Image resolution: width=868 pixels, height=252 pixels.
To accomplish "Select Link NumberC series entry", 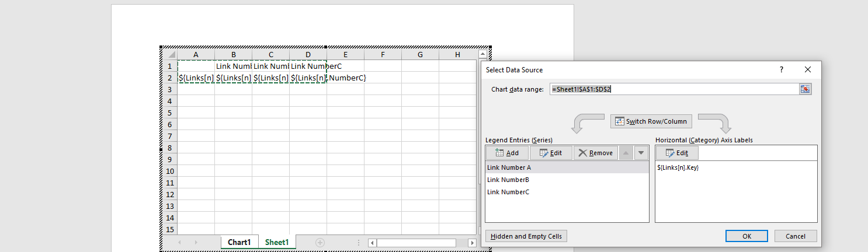I will click(508, 192).
